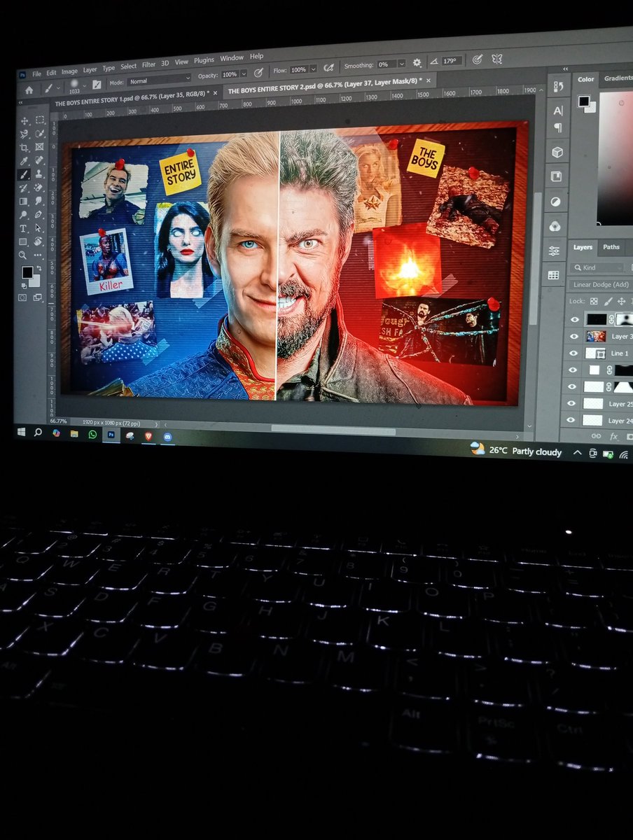
Task: Select the Gradient tool
Action: click(x=23, y=202)
